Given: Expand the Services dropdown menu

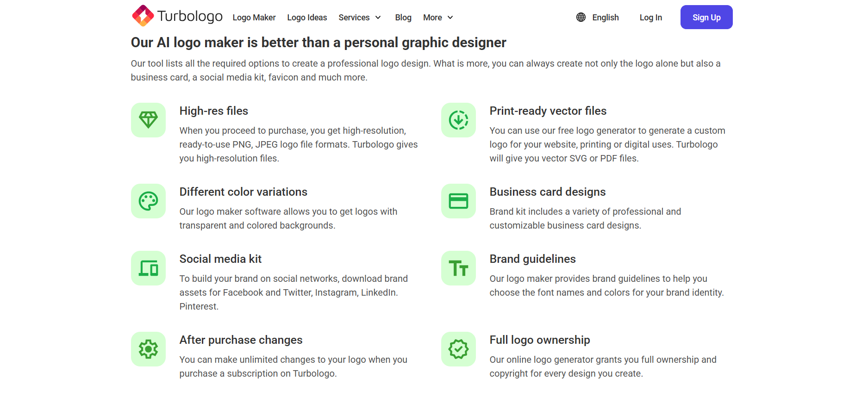Looking at the screenshot, I should 360,18.
